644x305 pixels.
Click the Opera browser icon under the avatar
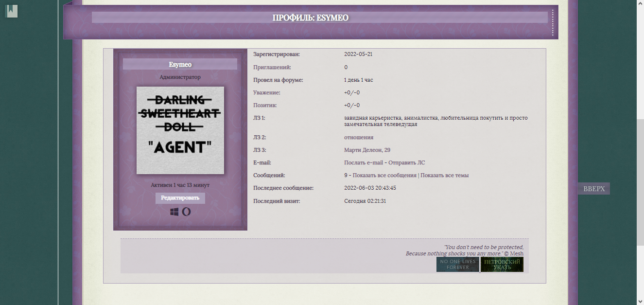pos(186,212)
